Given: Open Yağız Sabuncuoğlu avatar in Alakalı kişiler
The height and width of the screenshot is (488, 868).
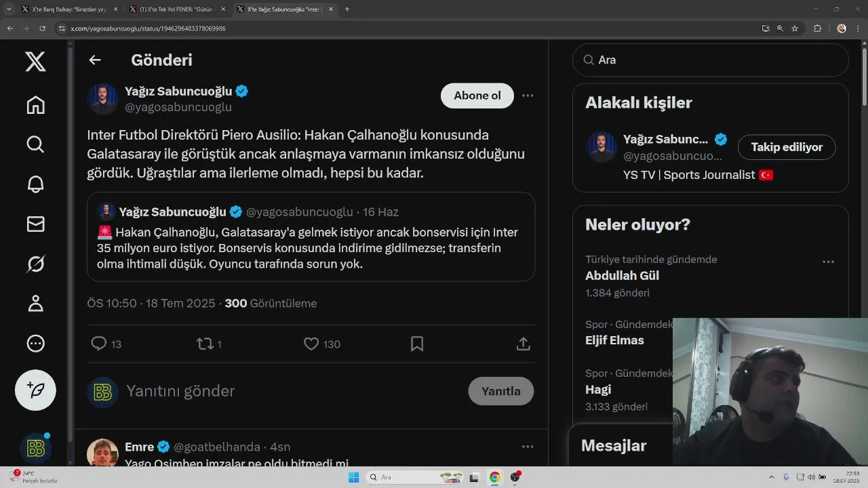Looking at the screenshot, I should (x=601, y=147).
